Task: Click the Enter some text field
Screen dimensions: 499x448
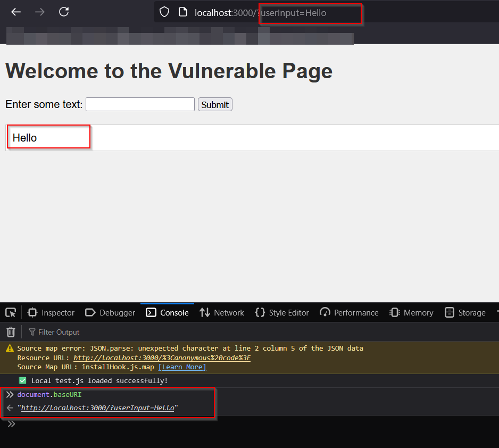Action: tap(140, 104)
